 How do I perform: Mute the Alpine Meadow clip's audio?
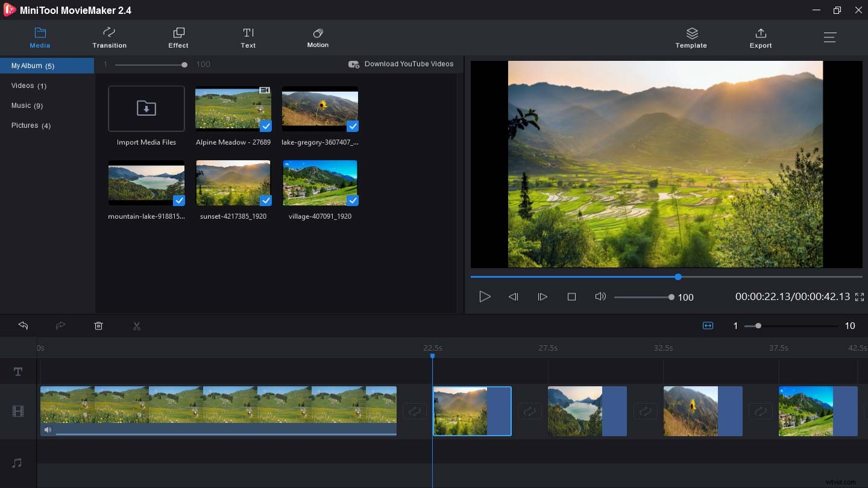48,430
